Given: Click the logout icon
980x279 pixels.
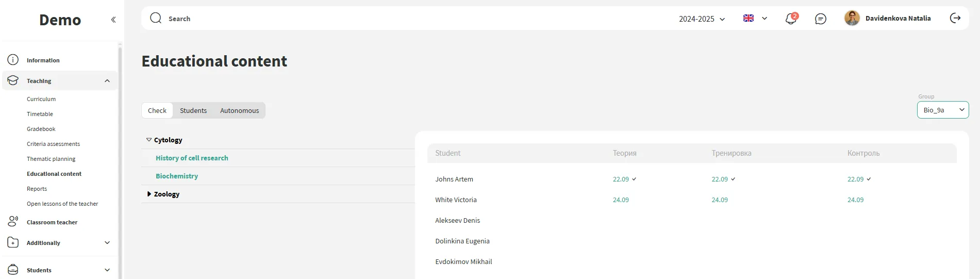Looking at the screenshot, I should coord(955,18).
